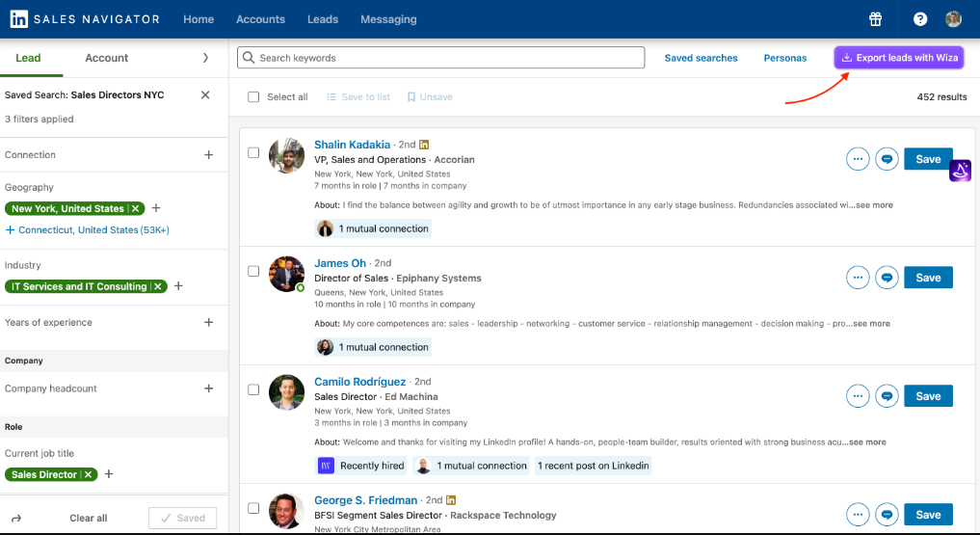980x535 pixels.
Task: Message James Oh via chat icon
Action: (887, 278)
